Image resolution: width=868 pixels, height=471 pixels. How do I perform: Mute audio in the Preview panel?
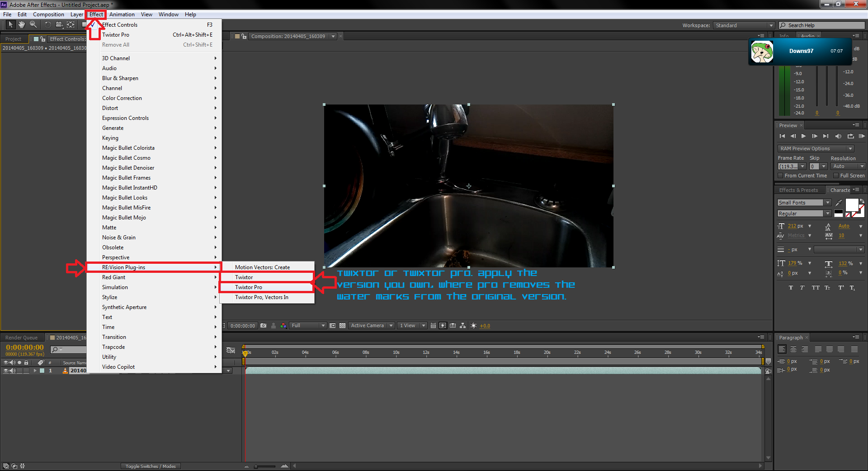click(838, 136)
